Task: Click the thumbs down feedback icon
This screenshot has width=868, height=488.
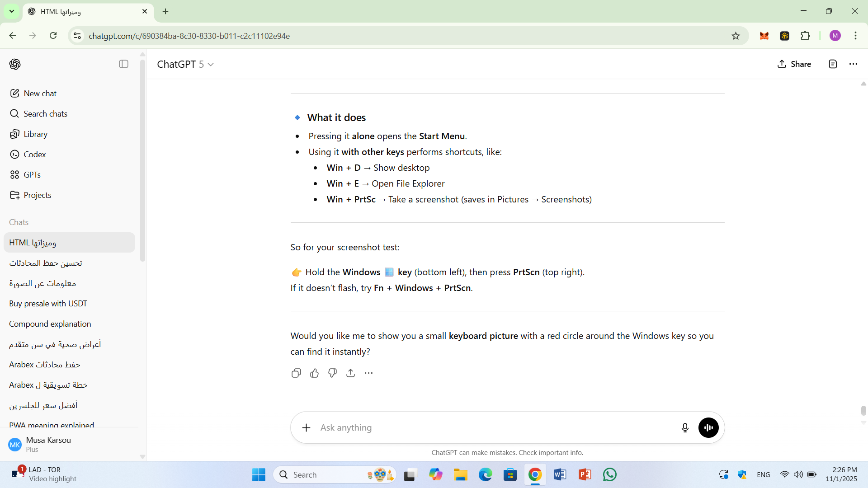Action: 333,373
